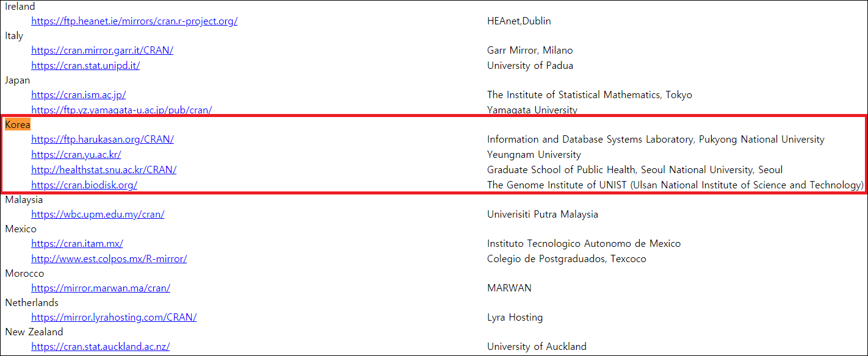The height and width of the screenshot is (356, 868).
Task: Select the Italy country heading
Action: tap(14, 35)
